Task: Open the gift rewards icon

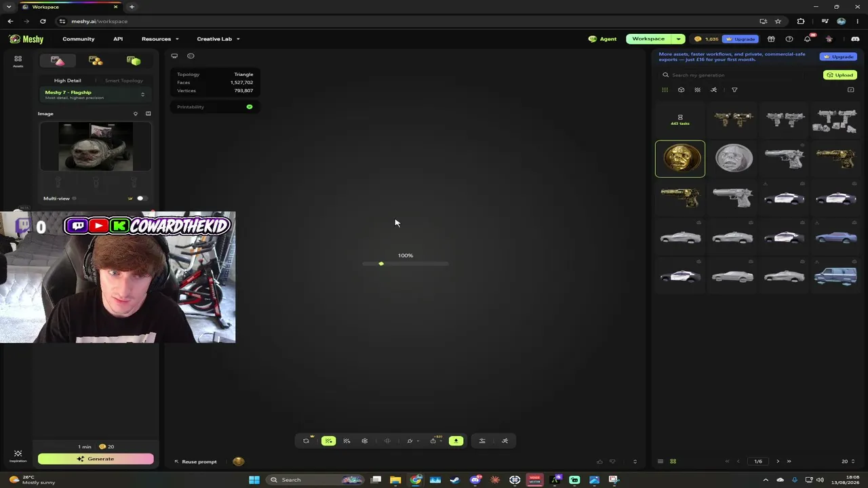Action: click(771, 39)
